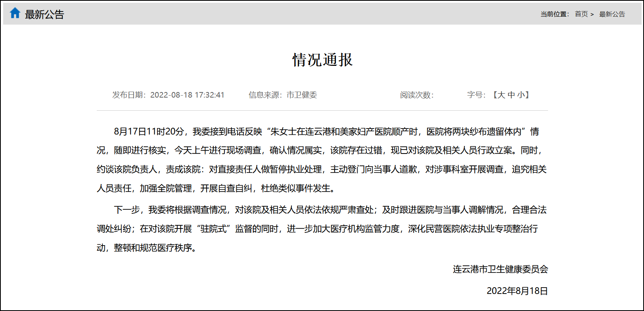Click the publish date 2022-08-18 17:32:41
This screenshot has width=644, height=311.
pyautogui.click(x=187, y=95)
